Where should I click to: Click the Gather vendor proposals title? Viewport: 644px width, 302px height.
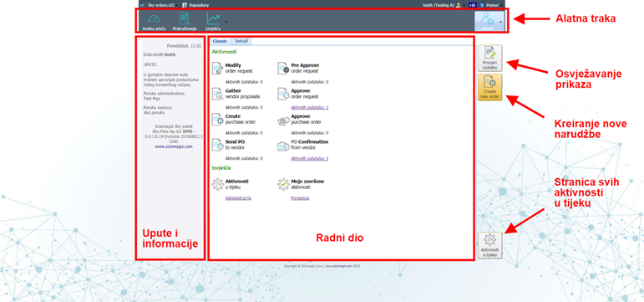242,94
